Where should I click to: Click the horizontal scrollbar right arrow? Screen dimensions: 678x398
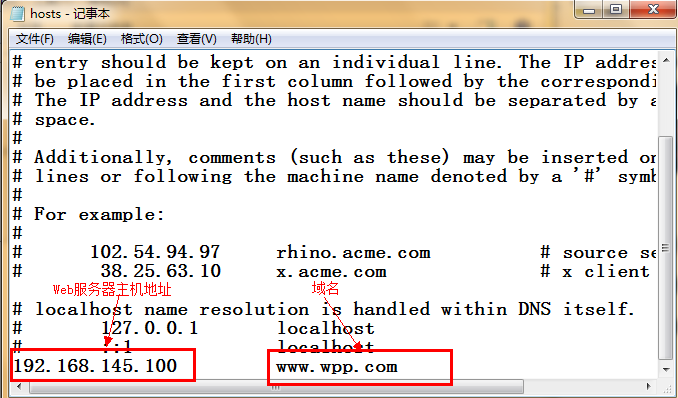649,386
